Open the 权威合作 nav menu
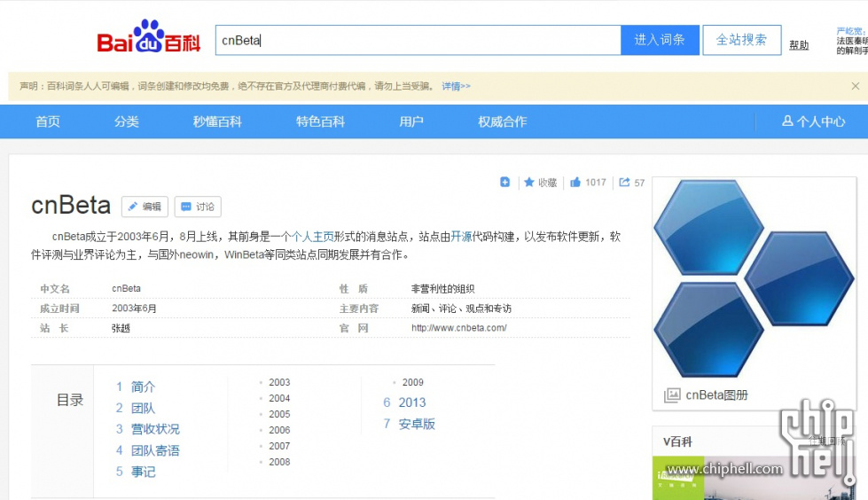Viewport: 868px width, 500px height. coord(502,121)
